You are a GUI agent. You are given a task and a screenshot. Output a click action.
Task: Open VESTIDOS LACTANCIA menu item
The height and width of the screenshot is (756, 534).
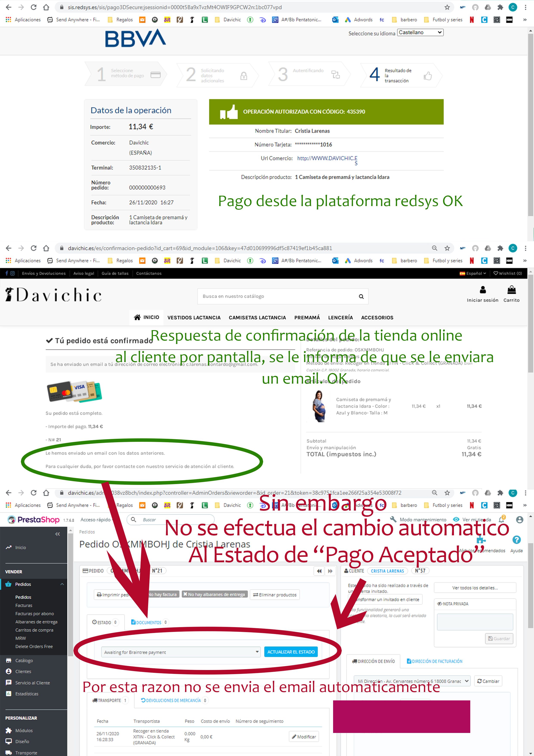(x=194, y=318)
